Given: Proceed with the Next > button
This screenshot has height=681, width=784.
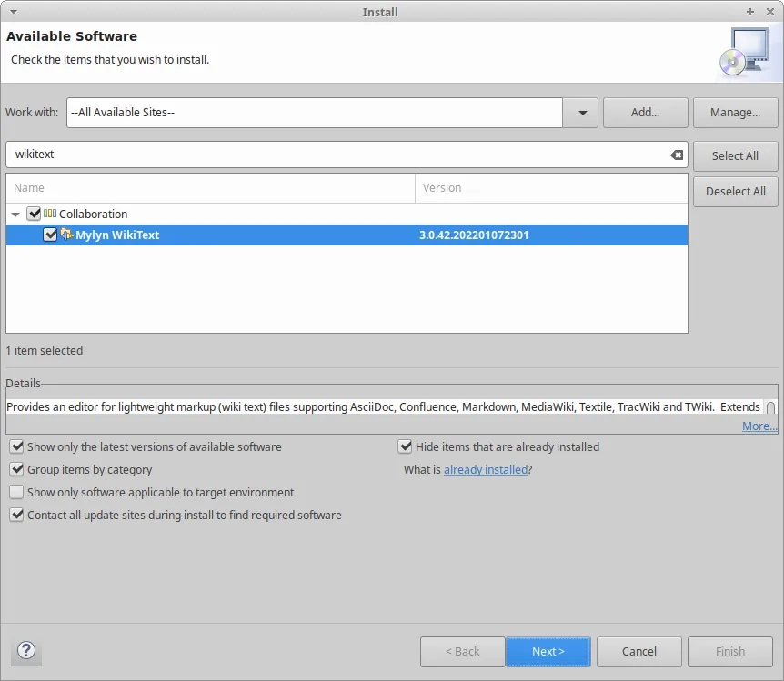Looking at the screenshot, I should coord(548,652).
